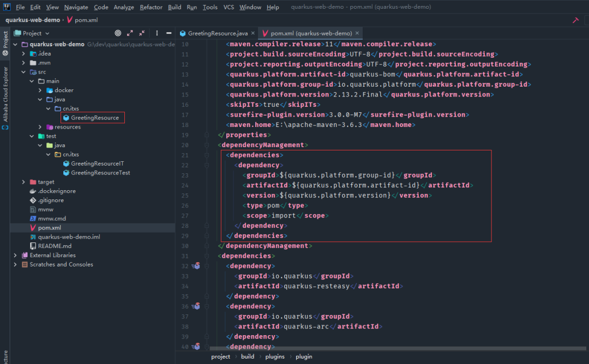Expand the target folder
589x364 pixels.
pos(23,182)
